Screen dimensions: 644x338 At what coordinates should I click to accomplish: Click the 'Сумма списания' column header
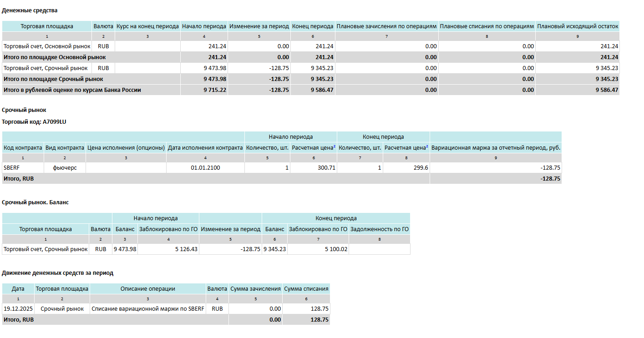[x=306, y=289]
